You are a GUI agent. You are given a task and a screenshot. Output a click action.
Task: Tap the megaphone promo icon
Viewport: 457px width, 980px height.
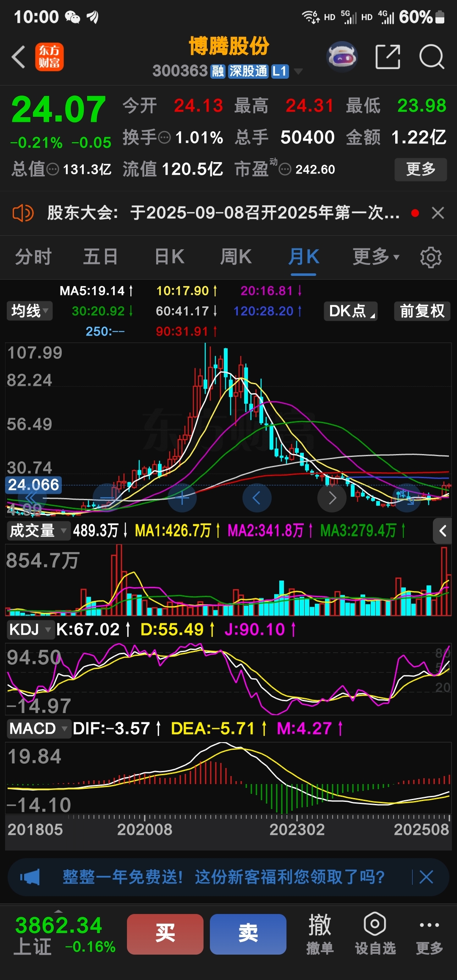click(30, 877)
